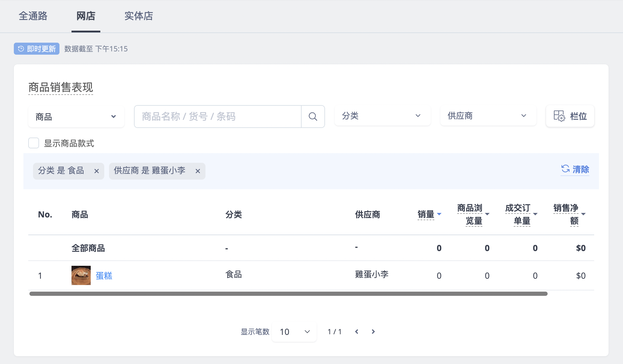Go to previous page arrow
The height and width of the screenshot is (364, 623).
357,332
